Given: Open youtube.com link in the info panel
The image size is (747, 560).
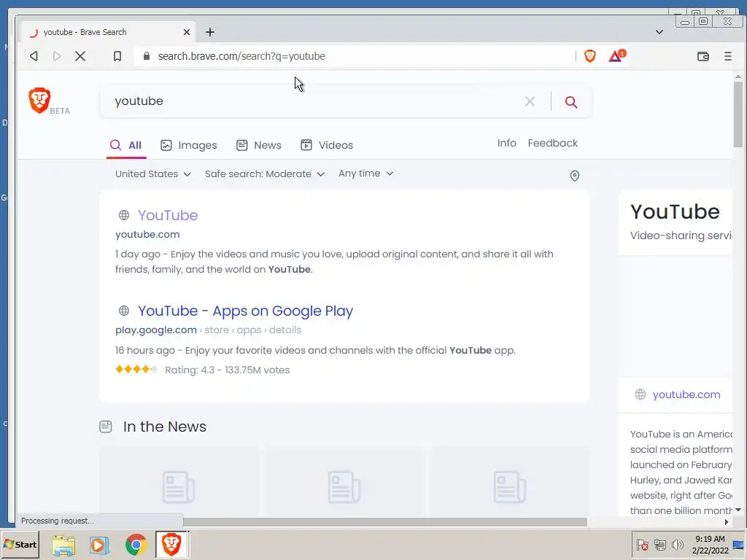Looking at the screenshot, I should pos(686,394).
